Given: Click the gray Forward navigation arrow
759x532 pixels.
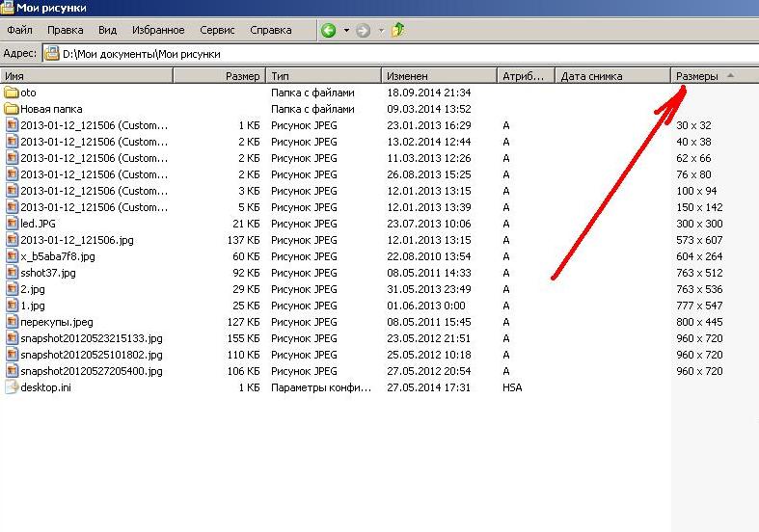Looking at the screenshot, I should tap(363, 30).
